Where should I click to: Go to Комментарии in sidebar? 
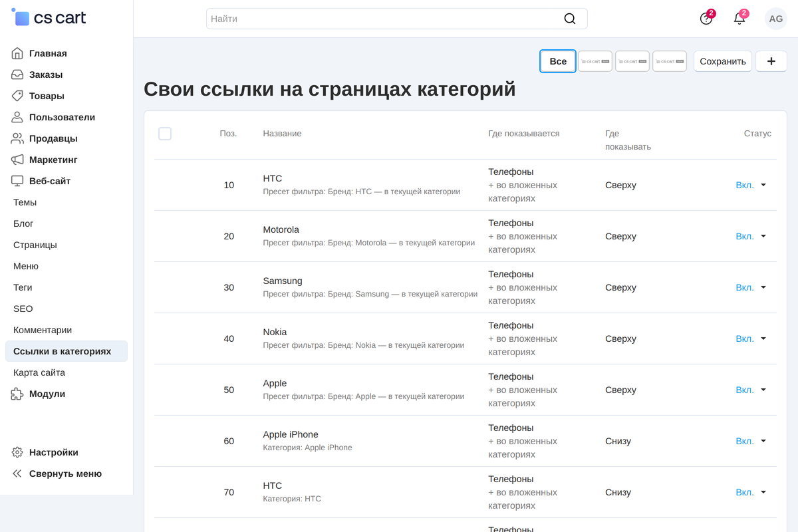pos(43,330)
